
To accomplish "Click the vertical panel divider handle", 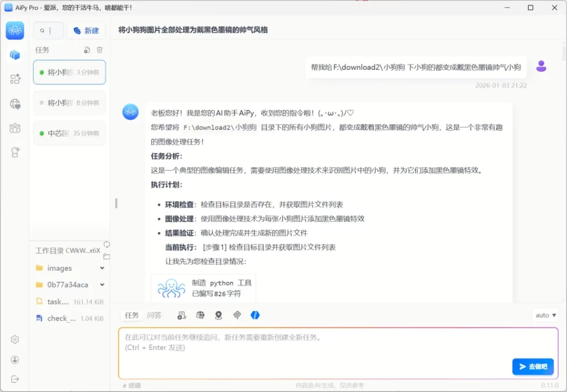I will 116,203.
